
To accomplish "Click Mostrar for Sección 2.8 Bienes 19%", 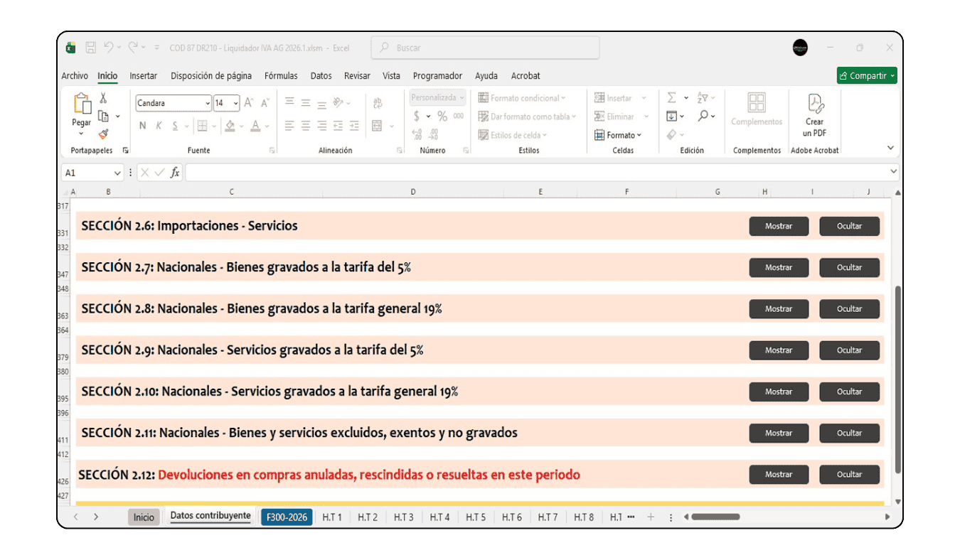I will pyautogui.click(x=779, y=309).
